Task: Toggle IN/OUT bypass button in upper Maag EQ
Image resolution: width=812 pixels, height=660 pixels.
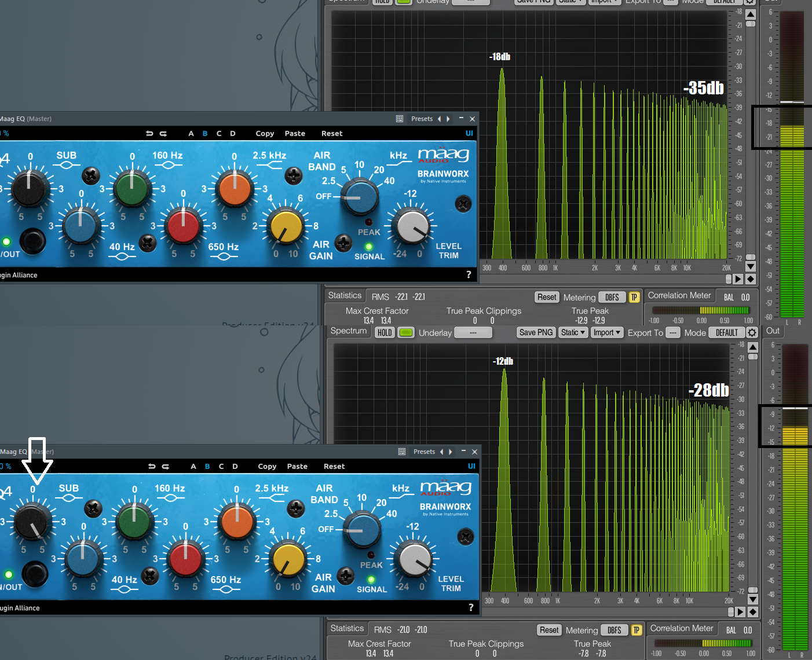Action: point(33,241)
